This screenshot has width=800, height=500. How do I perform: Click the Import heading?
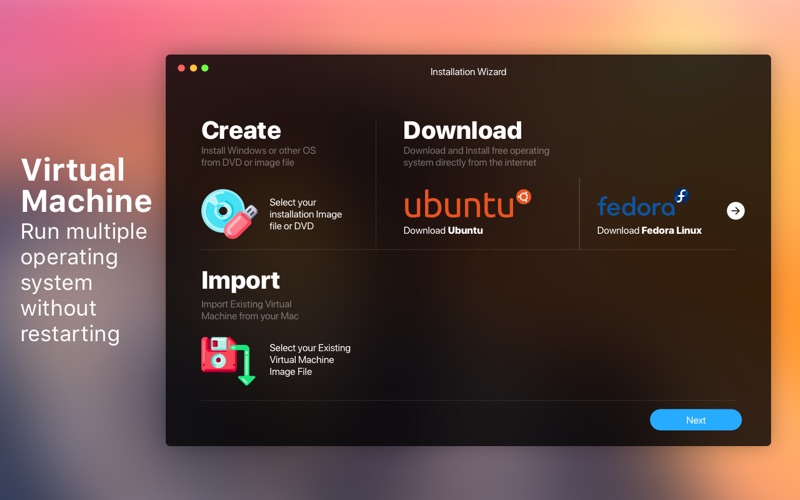coord(240,281)
